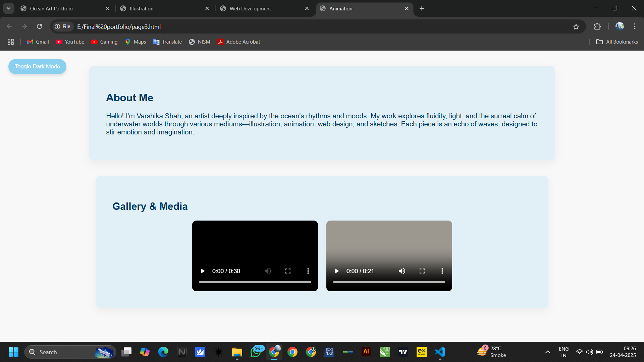
Task: Go back to the previous page
Action: [x=9, y=26]
